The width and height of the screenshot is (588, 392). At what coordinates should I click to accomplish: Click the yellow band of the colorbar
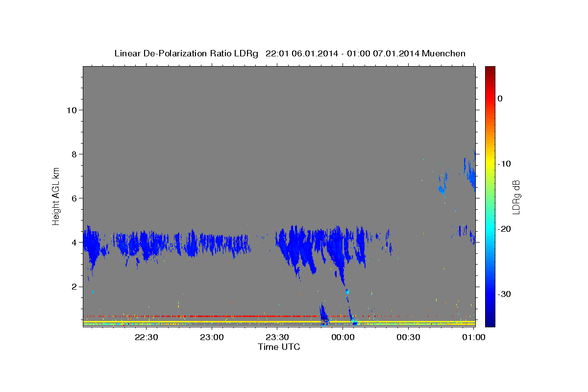[x=490, y=164]
